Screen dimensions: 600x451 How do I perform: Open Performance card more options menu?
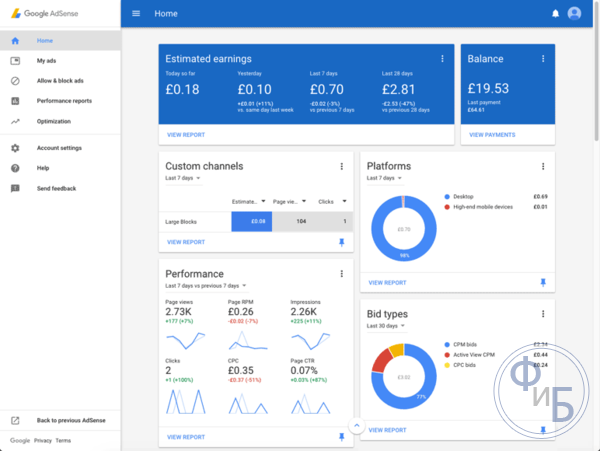click(x=342, y=274)
